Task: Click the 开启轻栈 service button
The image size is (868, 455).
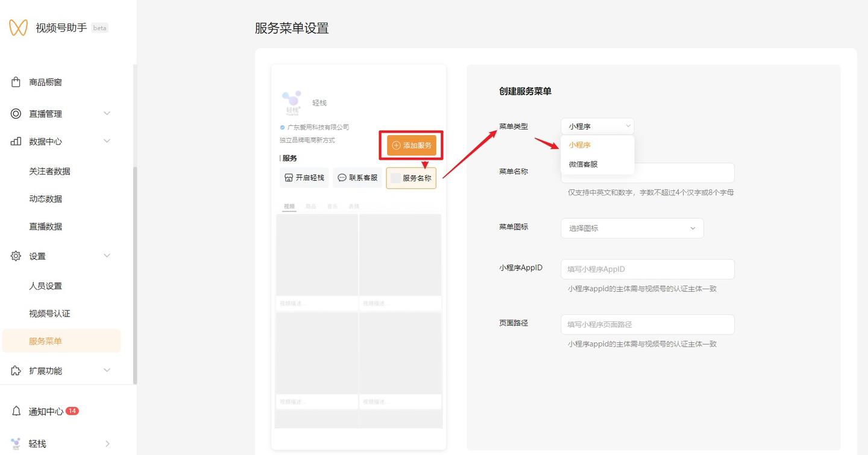Action: (304, 178)
